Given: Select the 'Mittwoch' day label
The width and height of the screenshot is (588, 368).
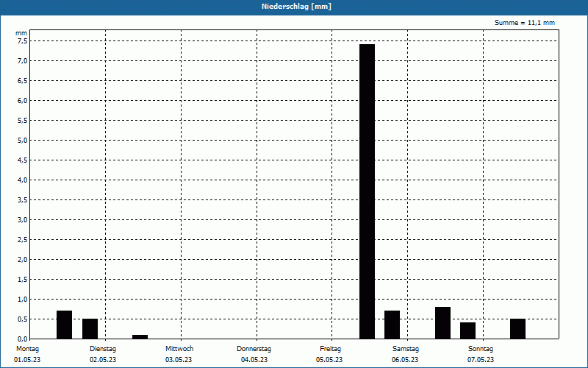Looking at the screenshot, I should (x=179, y=349).
